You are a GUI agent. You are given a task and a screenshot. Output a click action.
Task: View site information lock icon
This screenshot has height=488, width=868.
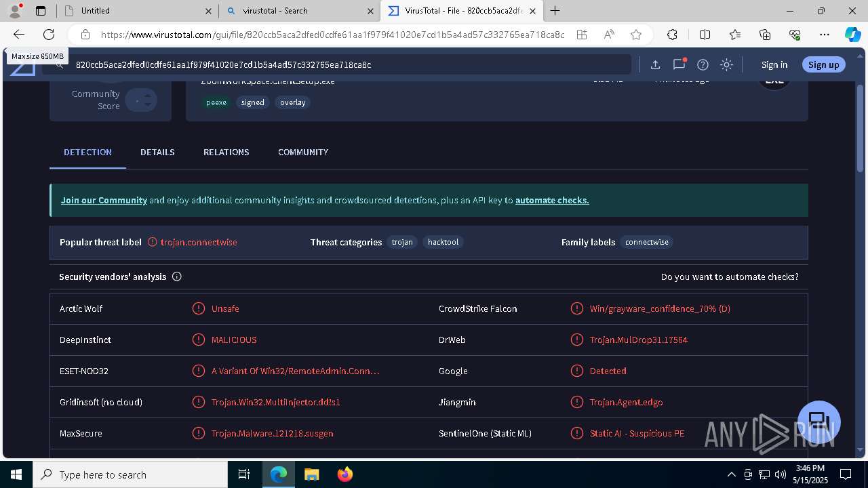[x=85, y=35]
